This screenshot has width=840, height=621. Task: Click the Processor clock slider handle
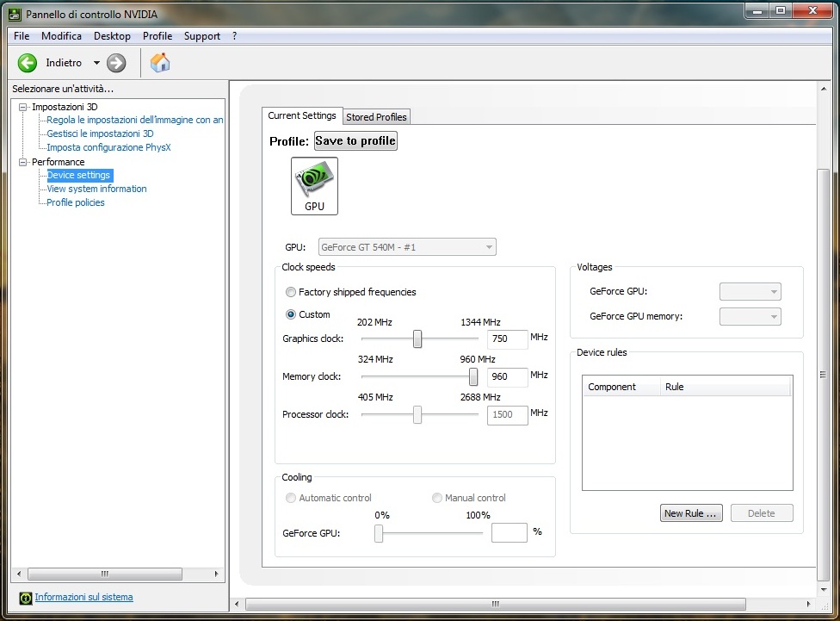pos(417,414)
